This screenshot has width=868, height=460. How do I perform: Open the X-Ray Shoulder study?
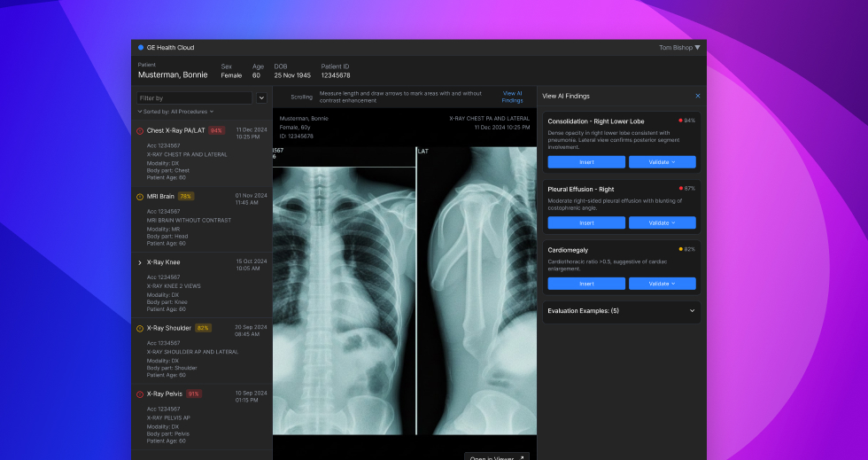pos(169,328)
